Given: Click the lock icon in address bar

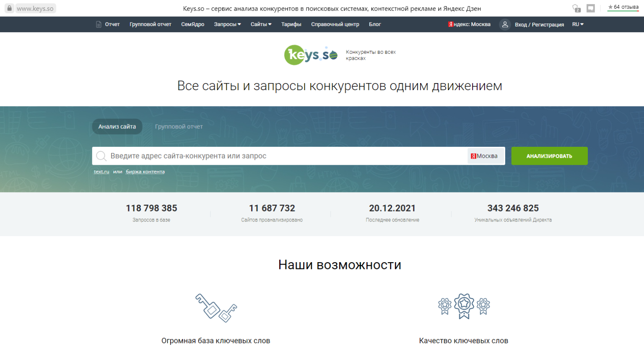Looking at the screenshot, I should click(9, 8).
